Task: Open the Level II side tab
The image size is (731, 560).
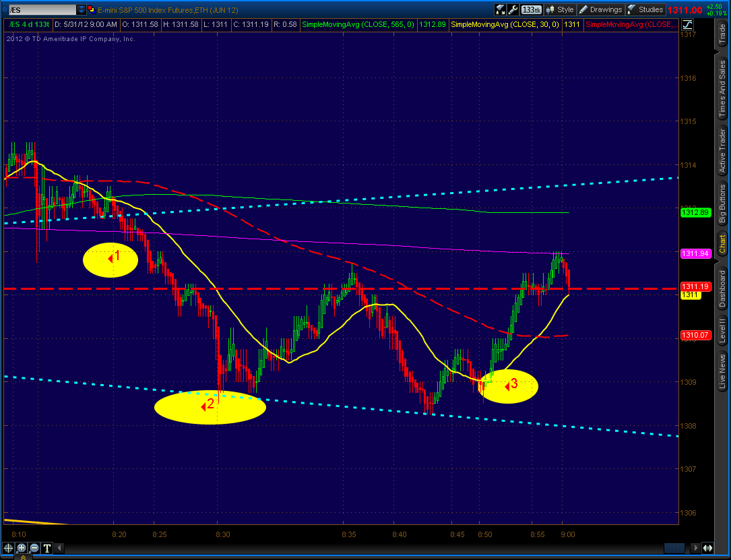Action: [722, 331]
